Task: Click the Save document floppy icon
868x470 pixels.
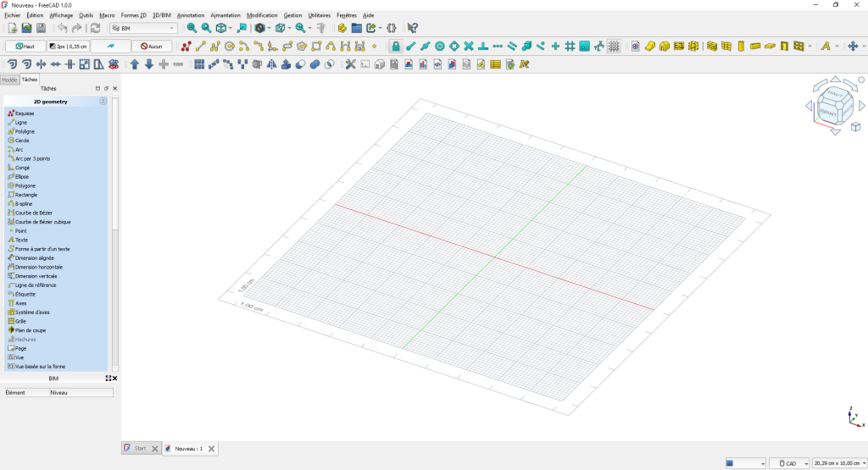Action: point(41,28)
